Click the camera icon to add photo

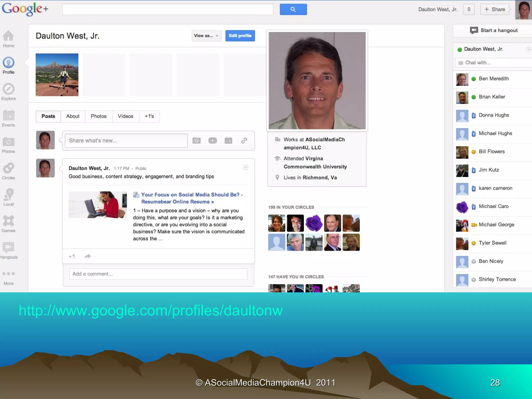[x=196, y=141]
